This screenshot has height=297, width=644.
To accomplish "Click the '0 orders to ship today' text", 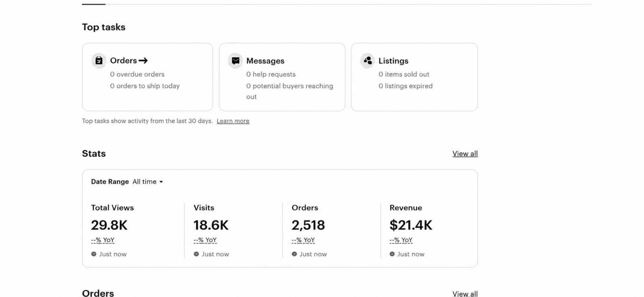I will [x=145, y=86].
